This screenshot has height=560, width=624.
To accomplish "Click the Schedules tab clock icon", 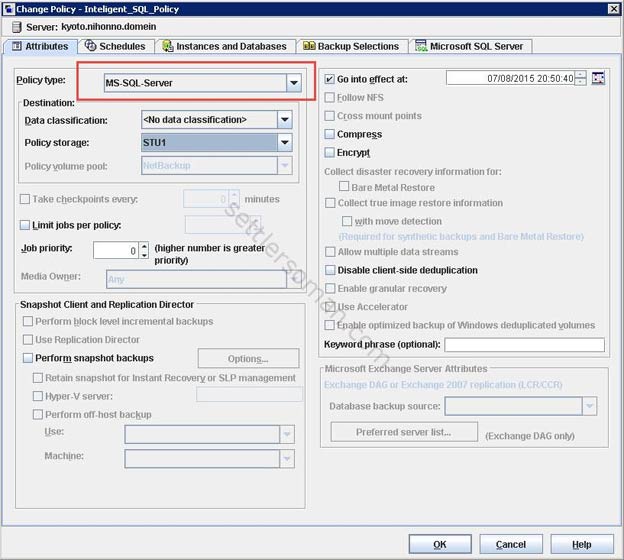I will 91,46.
